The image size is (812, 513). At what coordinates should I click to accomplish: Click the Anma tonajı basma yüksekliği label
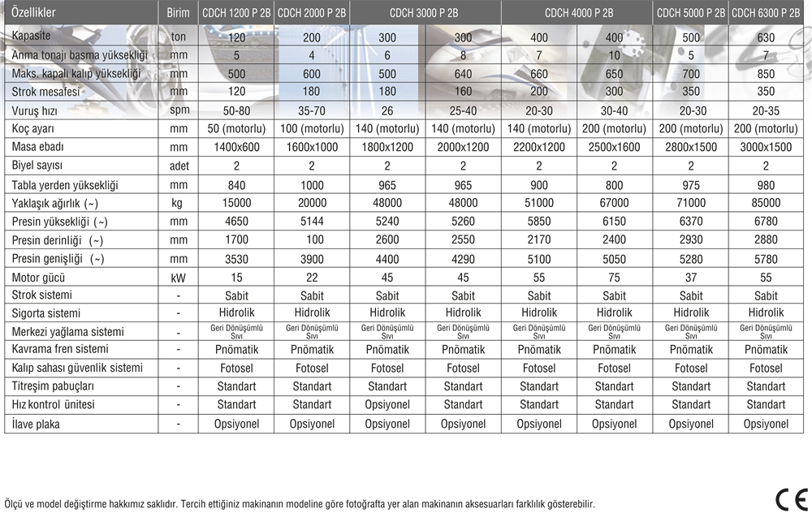(x=80, y=55)
